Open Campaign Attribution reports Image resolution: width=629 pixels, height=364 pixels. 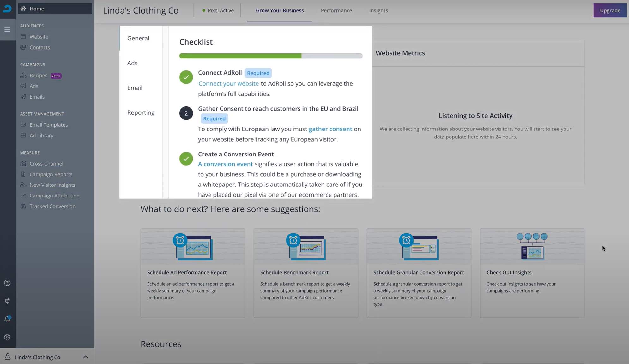[54, 195]
